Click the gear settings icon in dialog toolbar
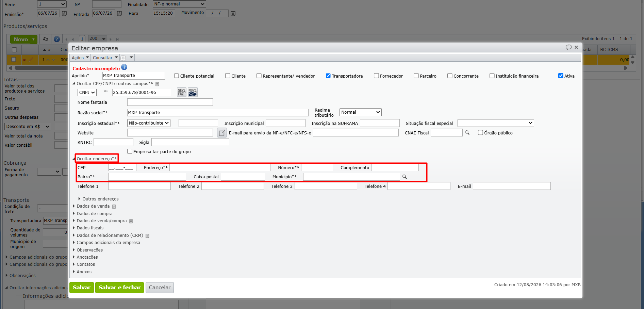This screenshot has height=309, width=644. 123,58
